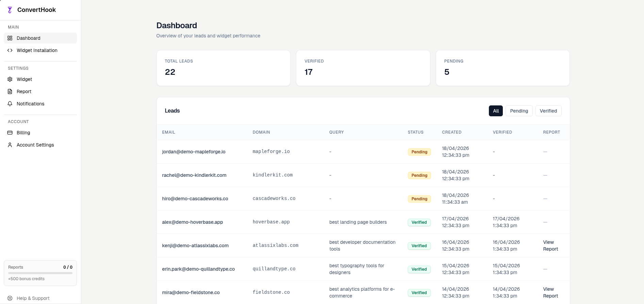
Task: Click query 'best typography tools for designers'
Action: coord(357,269)
